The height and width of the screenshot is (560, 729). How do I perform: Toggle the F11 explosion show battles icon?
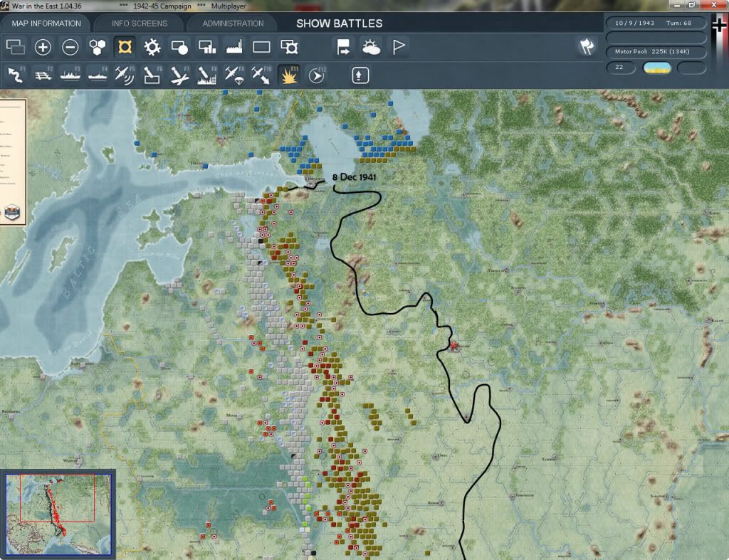289,75
